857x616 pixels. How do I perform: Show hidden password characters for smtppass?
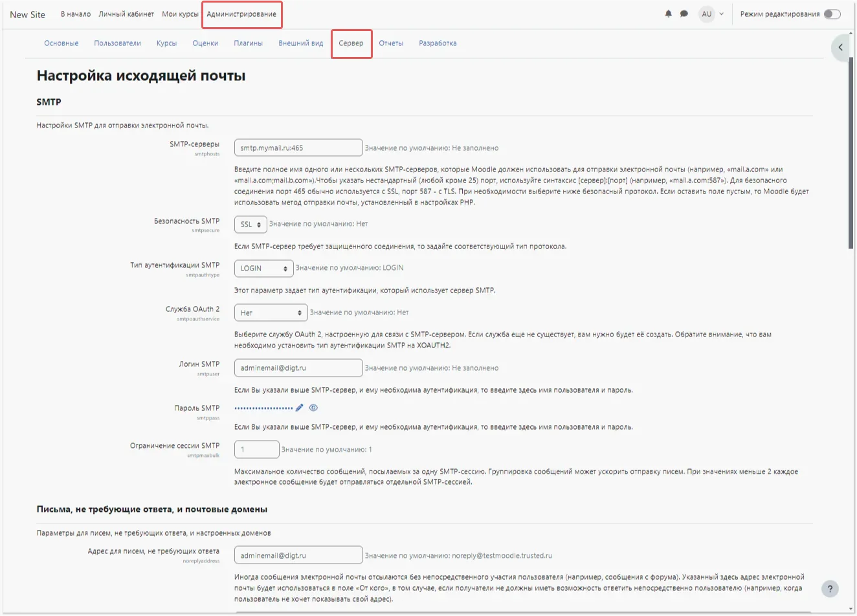tap(313, 408)
